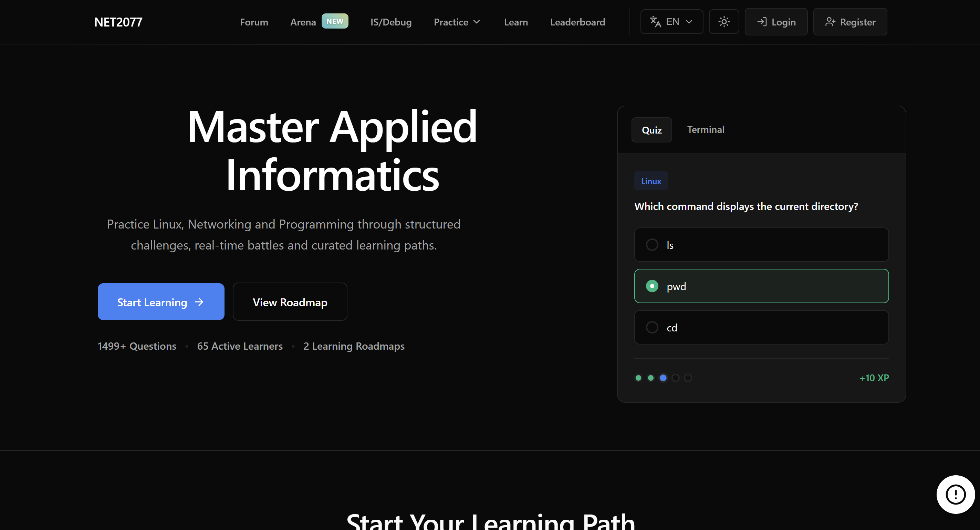Click the Login arrow icon
This screenshot has height=530, width=980.
[762, 22]
